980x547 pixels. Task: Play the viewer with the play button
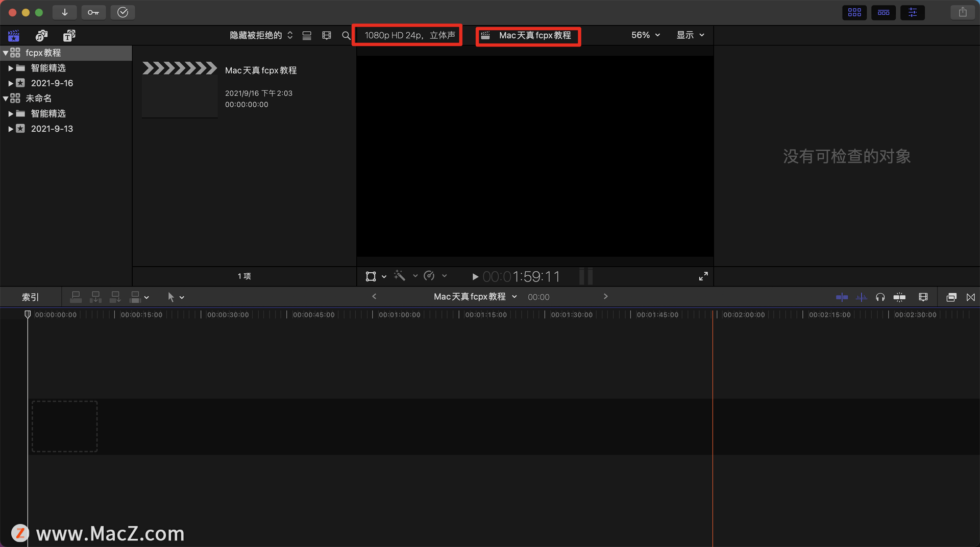[475, 277]
